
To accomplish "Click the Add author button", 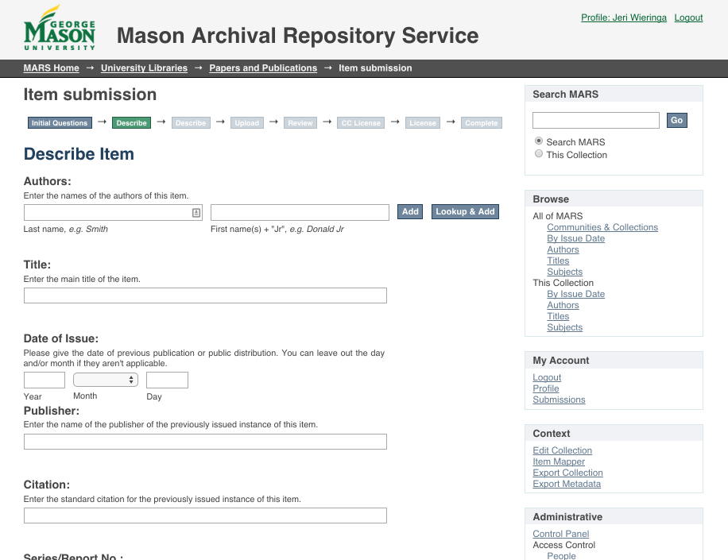I will [410, 211].
